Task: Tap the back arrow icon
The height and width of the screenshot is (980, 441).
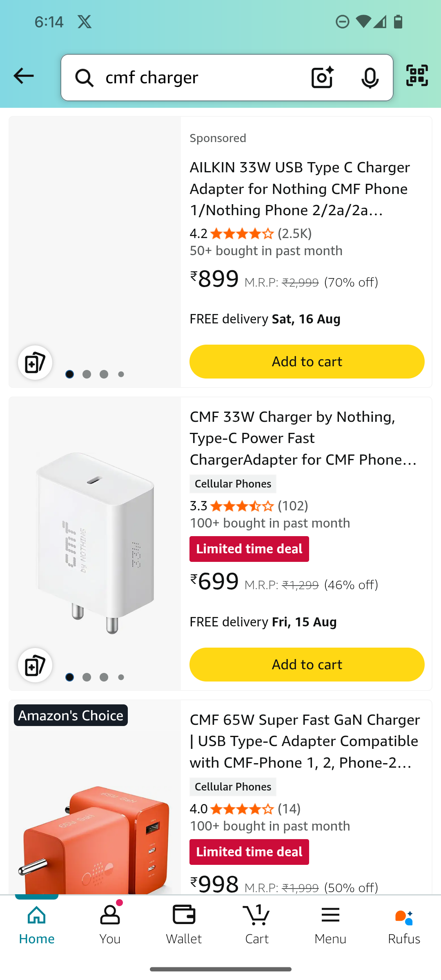Action: (24, 76)
